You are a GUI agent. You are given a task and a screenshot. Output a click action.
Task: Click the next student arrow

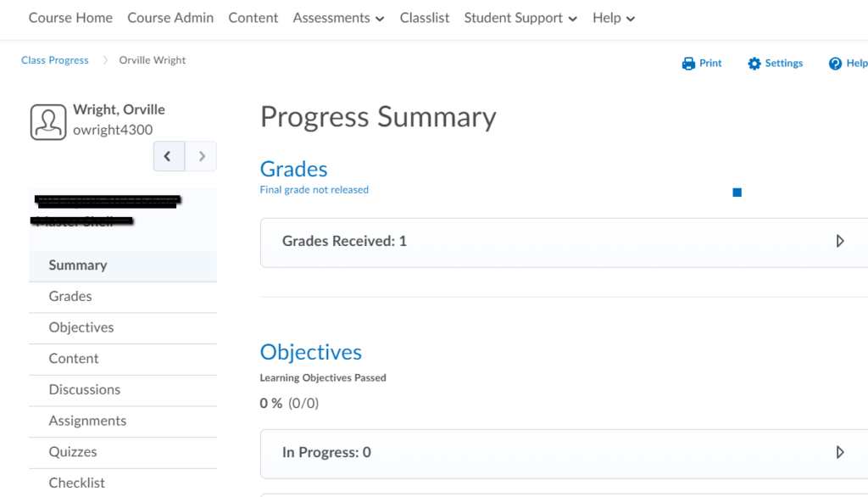tap(201, 156)
